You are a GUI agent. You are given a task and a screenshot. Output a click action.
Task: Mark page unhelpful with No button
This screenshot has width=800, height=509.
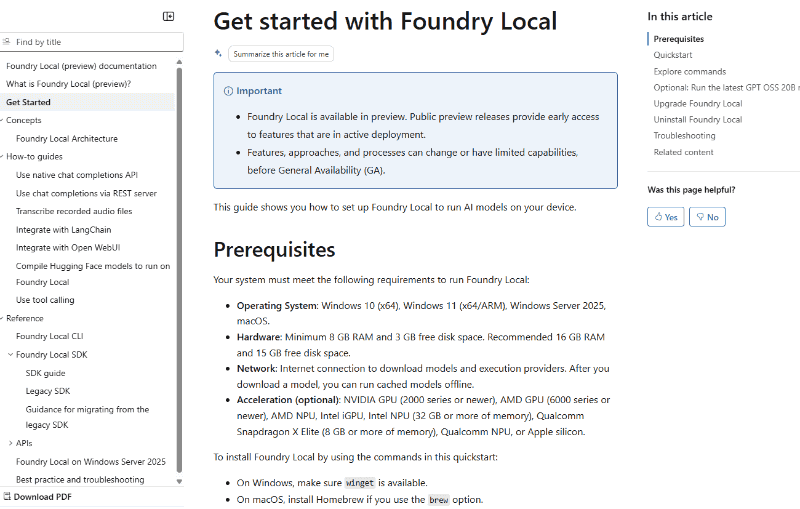707,217
